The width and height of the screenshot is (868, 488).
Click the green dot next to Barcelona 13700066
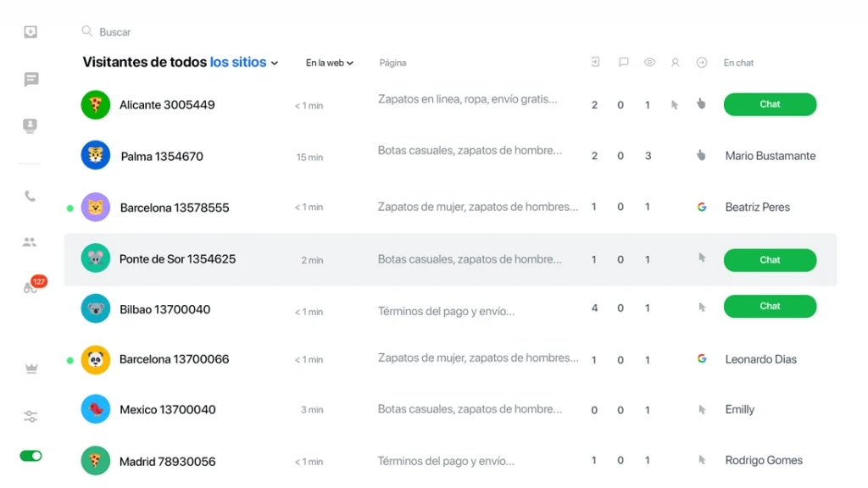point(70,358)
